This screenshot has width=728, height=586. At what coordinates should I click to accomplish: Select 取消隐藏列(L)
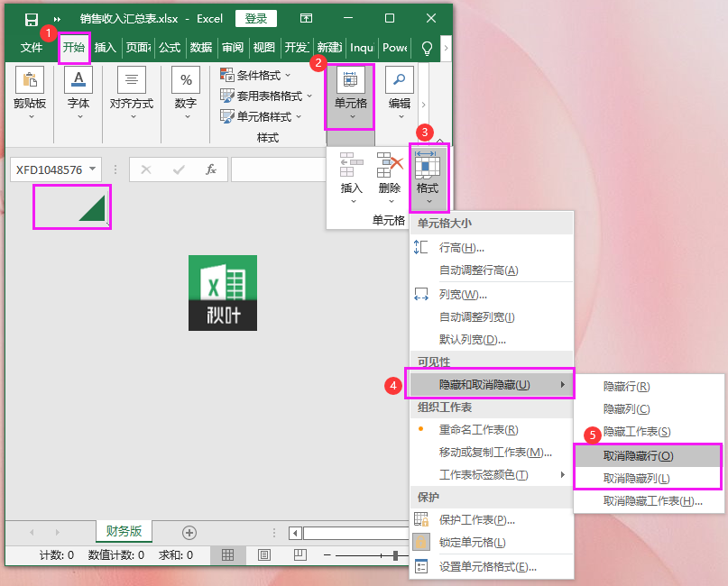[649, 479]
